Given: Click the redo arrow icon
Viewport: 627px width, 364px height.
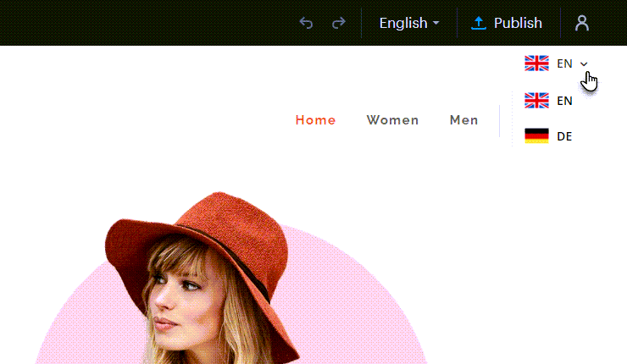Looking at the screenshot, I should click(x=339, y=24).
